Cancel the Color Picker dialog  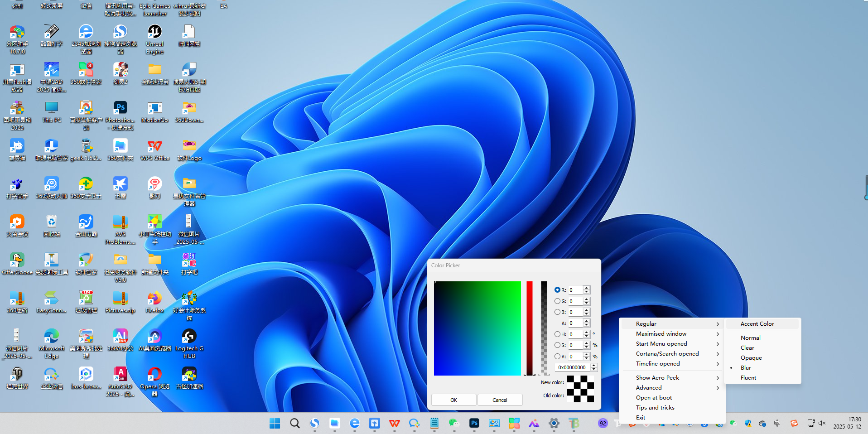pos(500,400)
